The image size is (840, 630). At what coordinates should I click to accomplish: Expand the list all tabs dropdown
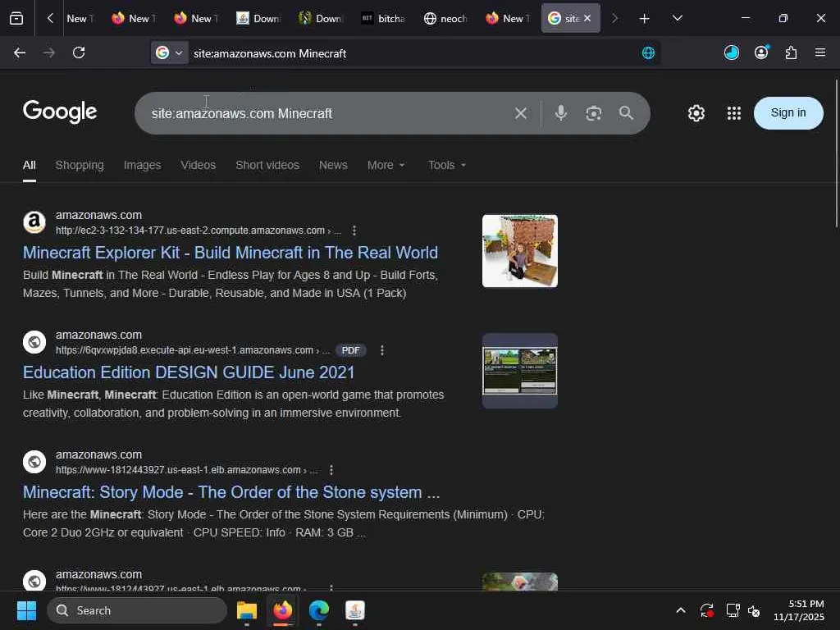click(x=677, y=18)
